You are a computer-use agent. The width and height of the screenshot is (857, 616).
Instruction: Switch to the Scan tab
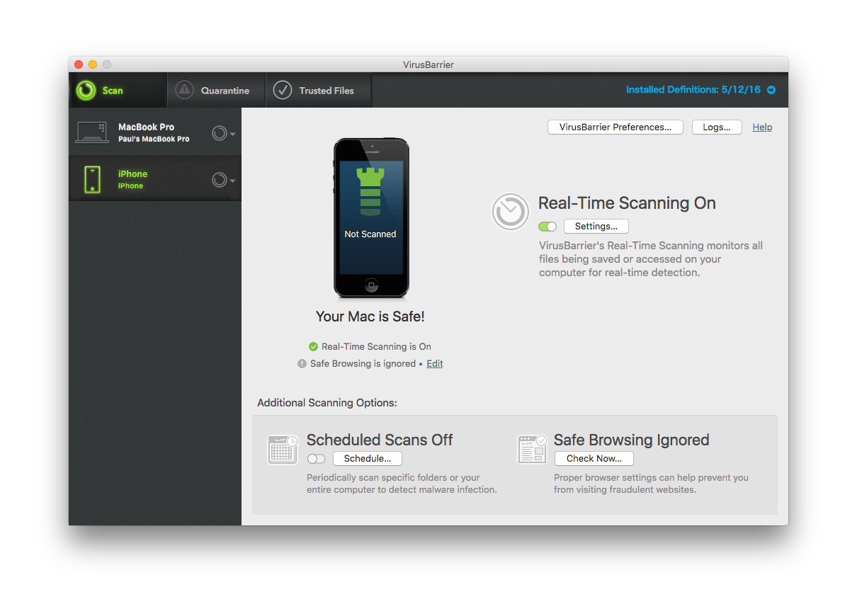[118, 90]
